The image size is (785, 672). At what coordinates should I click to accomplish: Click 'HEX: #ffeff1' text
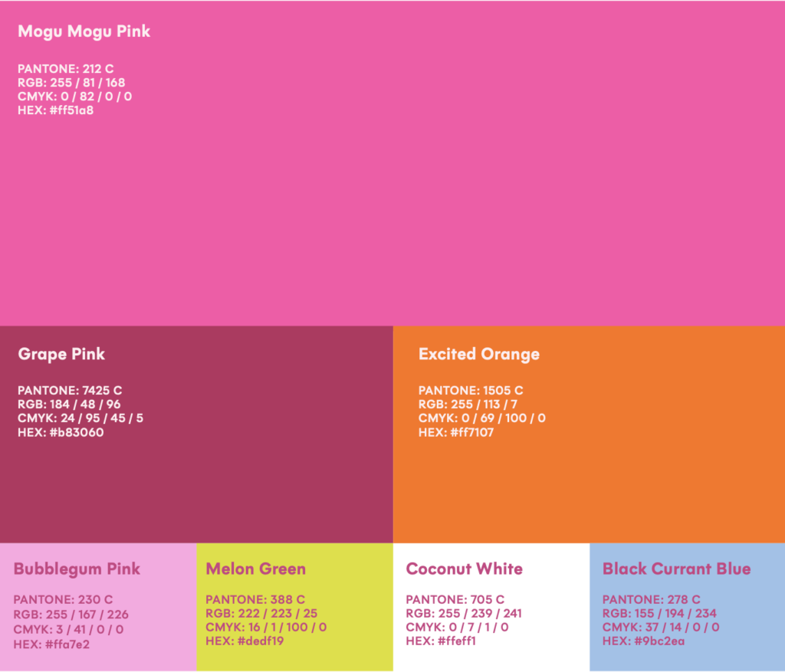tap(441, 641)
